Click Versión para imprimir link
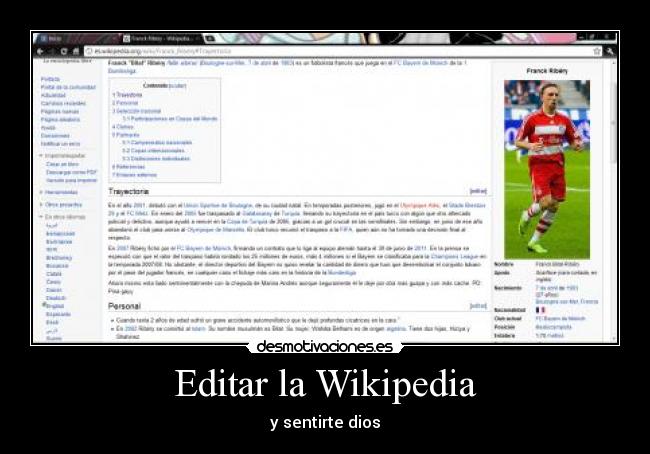This screenshot has height=454, width=650. click(x=71, y=180)
